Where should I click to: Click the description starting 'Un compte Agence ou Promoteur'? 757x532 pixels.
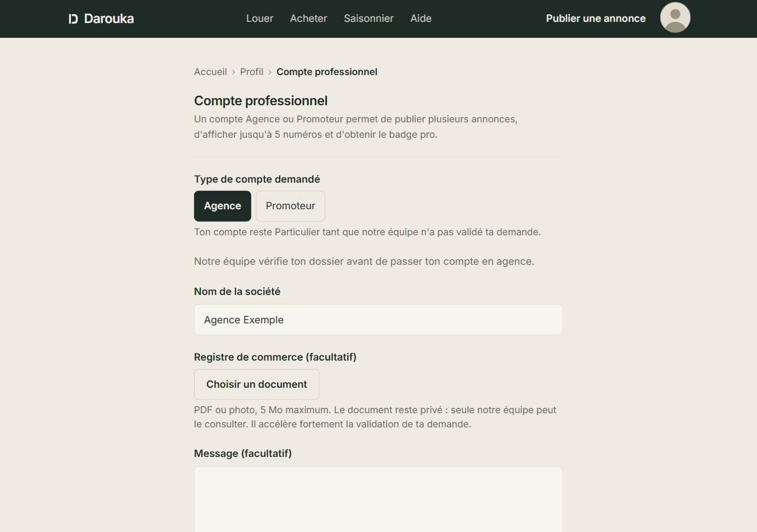point(355,126)
